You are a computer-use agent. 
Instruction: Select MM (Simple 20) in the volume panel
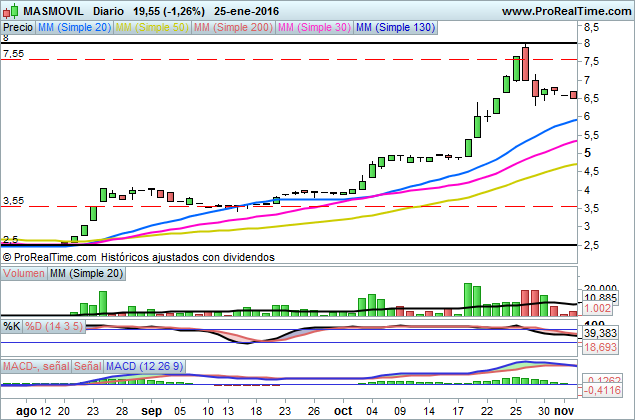86,273
